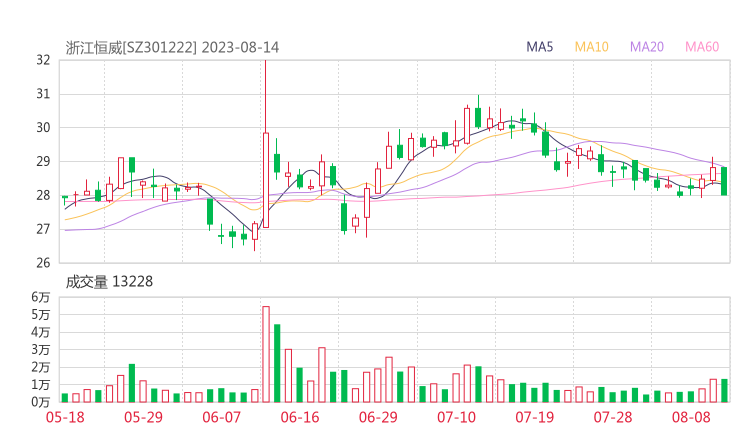Screen dimensions: 740x440
Task: Click the volume axis label 3万
Action: click(41, 350)
